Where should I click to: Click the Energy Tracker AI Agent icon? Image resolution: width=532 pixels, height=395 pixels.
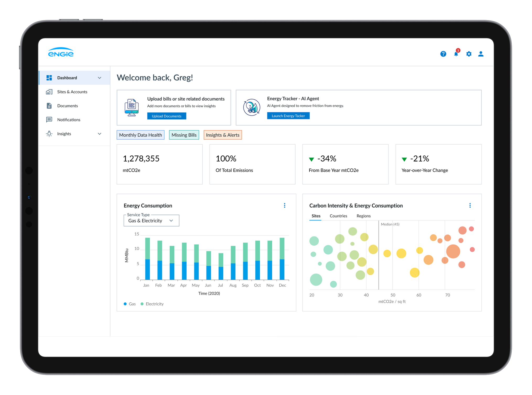coord(251,107)
